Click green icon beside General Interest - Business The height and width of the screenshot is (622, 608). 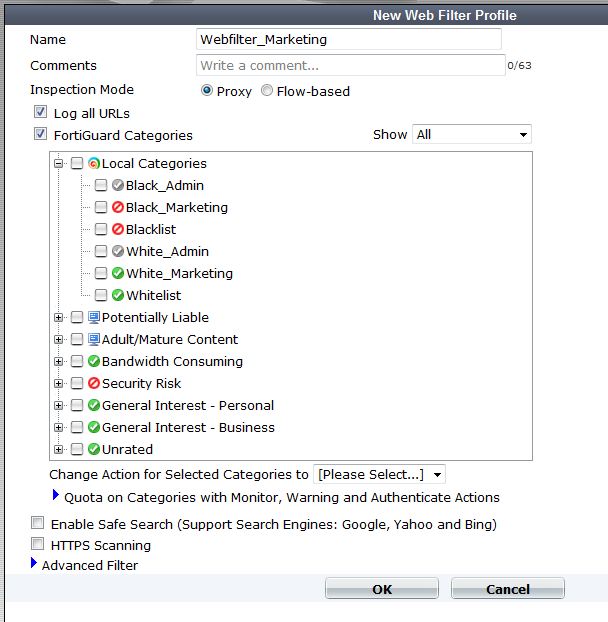tap(94, 427)
